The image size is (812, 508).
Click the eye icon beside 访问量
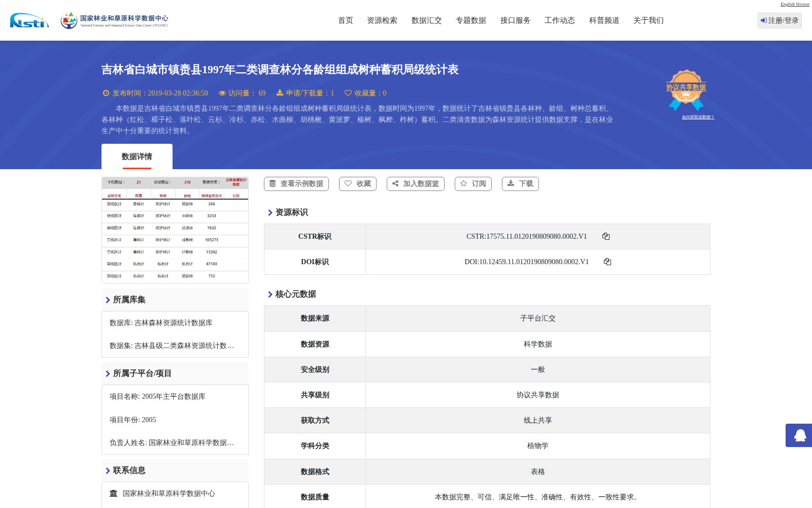click(222, 93)
